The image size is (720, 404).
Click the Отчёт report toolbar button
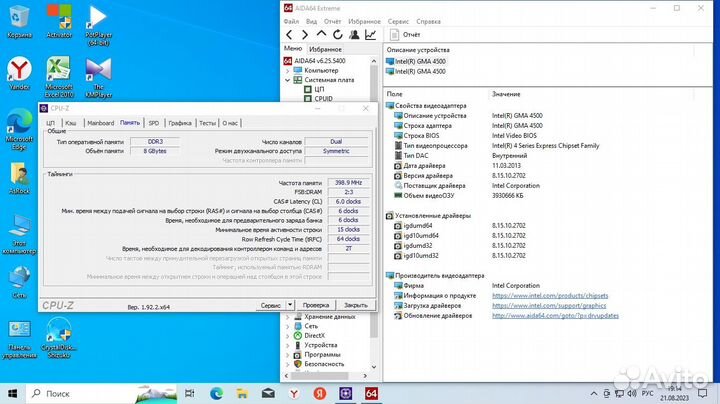pyautogui.click(x=405, y=34)
